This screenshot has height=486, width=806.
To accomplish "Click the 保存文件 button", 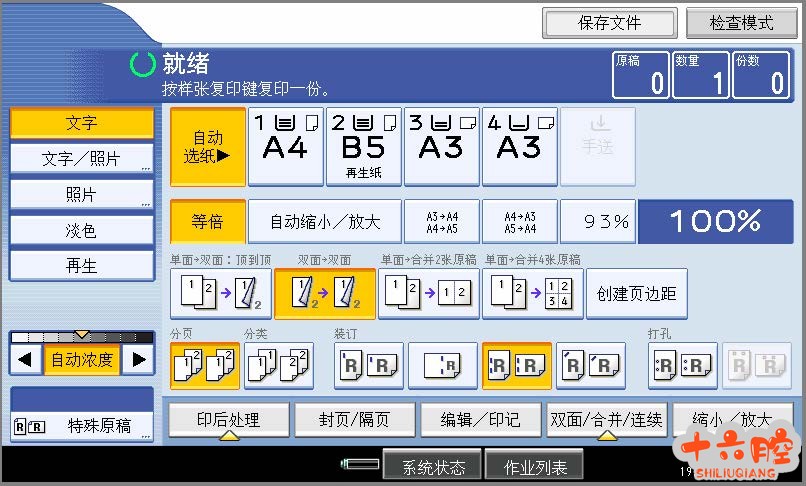I will pos(610,22).
